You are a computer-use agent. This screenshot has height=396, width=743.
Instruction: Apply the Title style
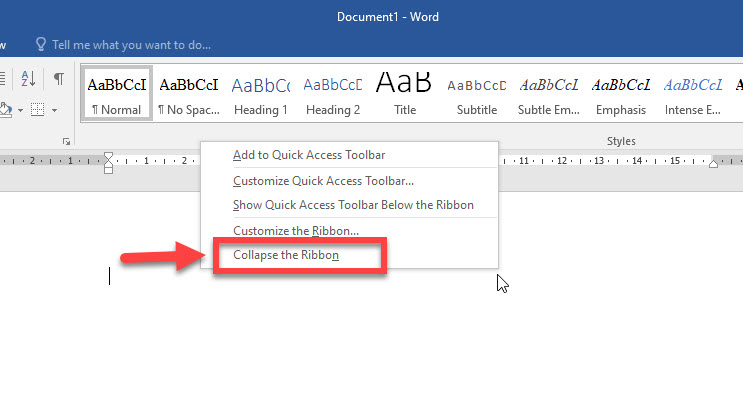tap(405, 93)
